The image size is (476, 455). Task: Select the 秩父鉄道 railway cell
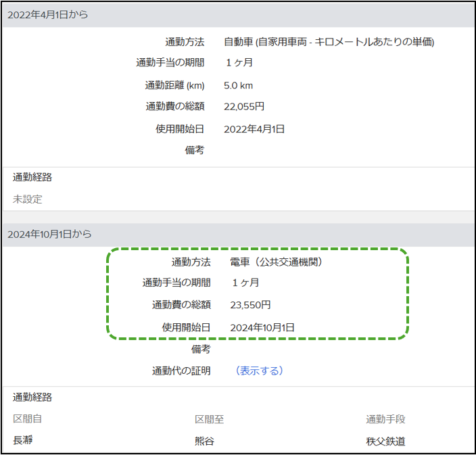[x=385, y=441]
